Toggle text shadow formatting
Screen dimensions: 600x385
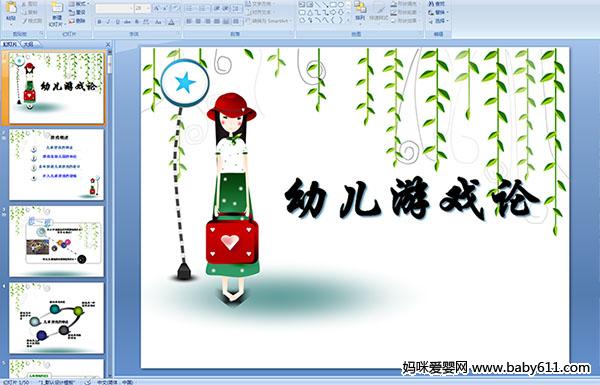pyautogui.click(x=137, y=22)
